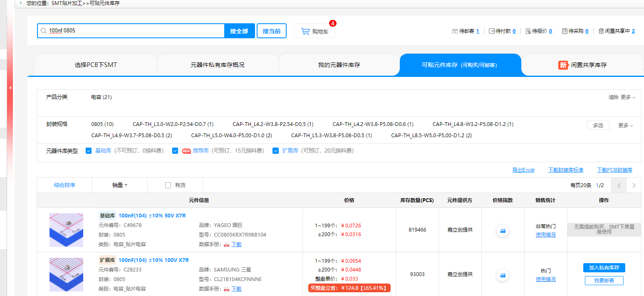Uncheck the 基础库 library checkbox

coord(89,151)
